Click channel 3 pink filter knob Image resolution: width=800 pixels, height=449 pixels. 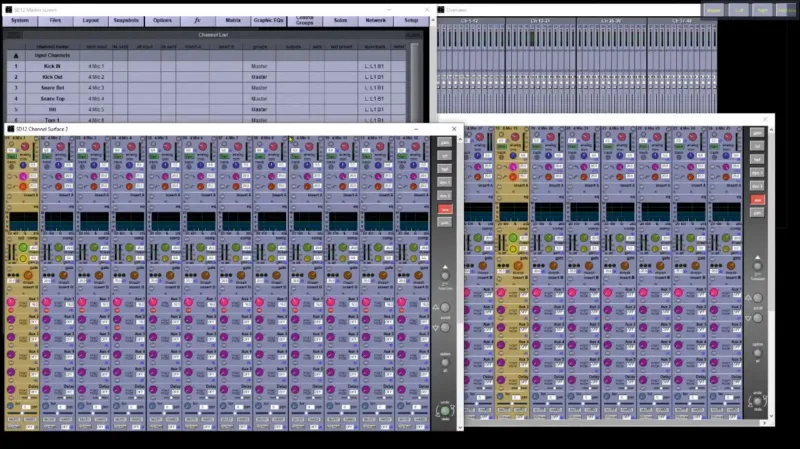[x=94, y=177]
